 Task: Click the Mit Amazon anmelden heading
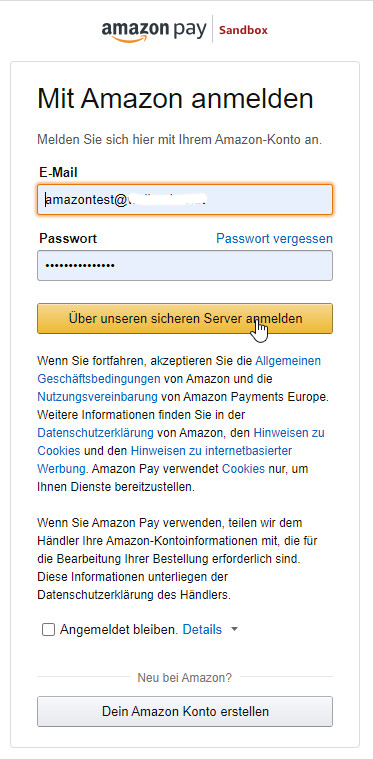(175, 99)
